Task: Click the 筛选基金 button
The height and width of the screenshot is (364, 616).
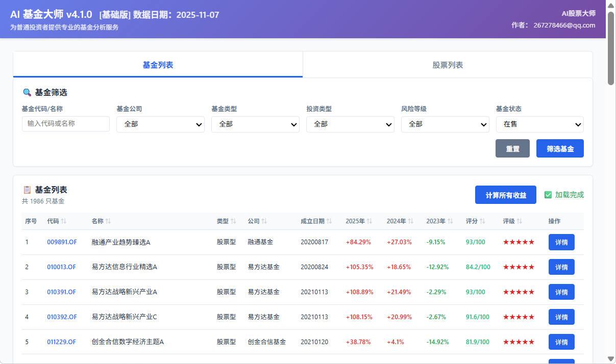Action: pyautogui.click(x=560, y=148)
